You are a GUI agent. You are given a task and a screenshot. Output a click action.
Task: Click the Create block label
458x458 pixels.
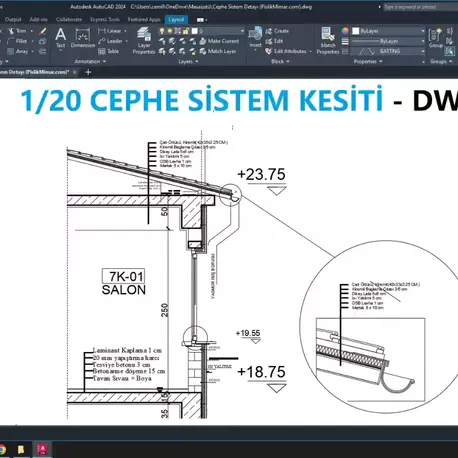click(281, 31)
